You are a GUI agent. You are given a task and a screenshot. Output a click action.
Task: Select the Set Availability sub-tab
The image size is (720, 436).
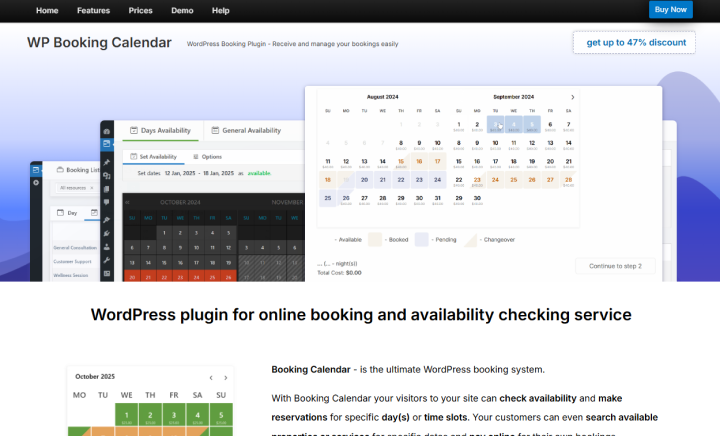(x=153, y=157)
